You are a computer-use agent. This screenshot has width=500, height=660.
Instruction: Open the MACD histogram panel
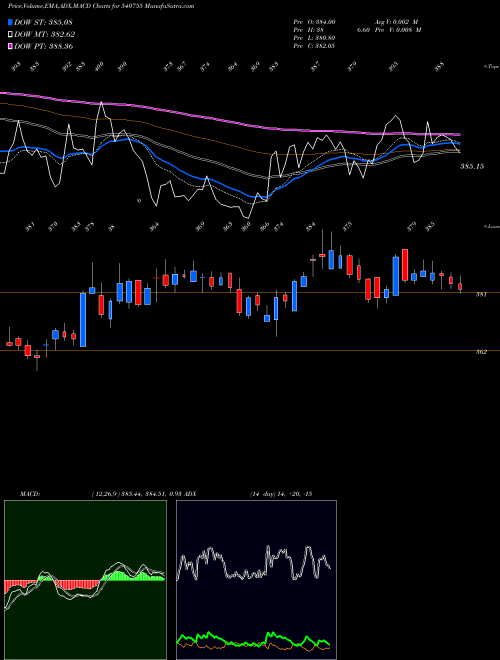click(85, 580)
